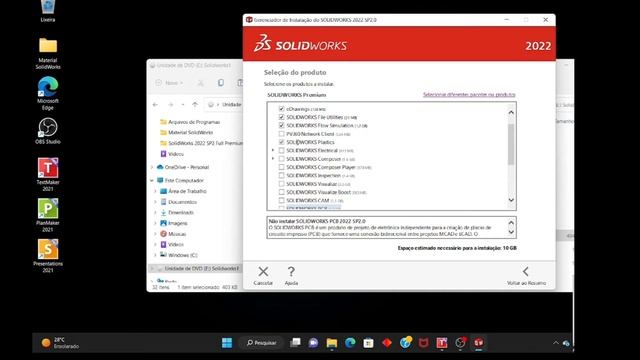Launch Microsoft Edge from desktop
Image resolution: width=640 pixels, height=360 pixels.
click(x=48, y=93)
